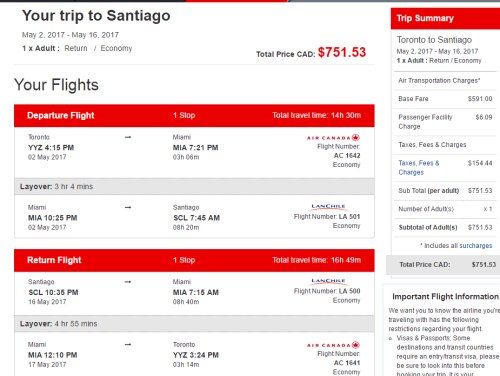Click the Air Canada logo on departure flight

tap(333, 138)
